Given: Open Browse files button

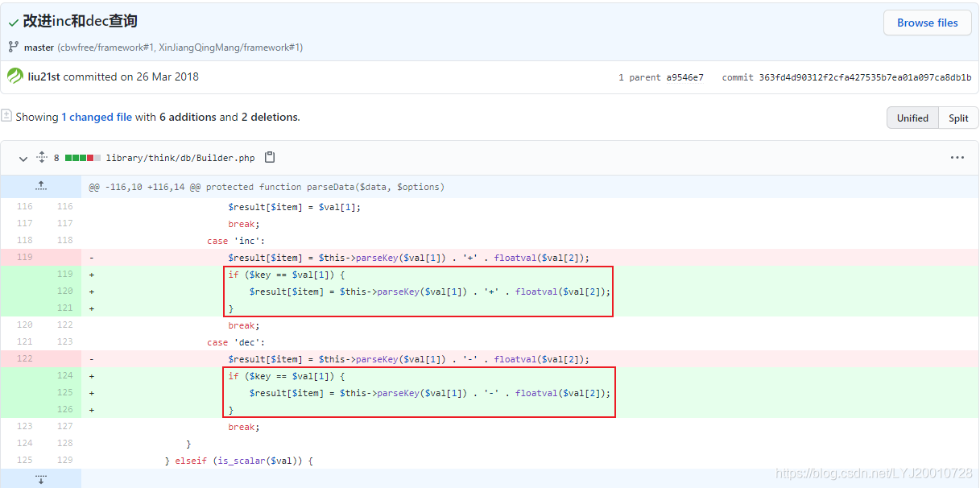Looking at the screenshot, I should click(x=927, y=23).
